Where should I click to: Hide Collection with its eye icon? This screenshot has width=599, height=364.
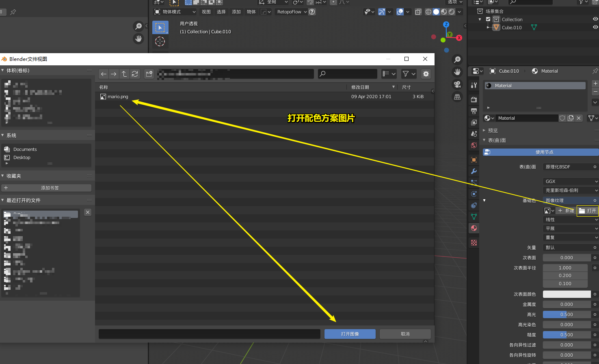click(x=595, y=19)
